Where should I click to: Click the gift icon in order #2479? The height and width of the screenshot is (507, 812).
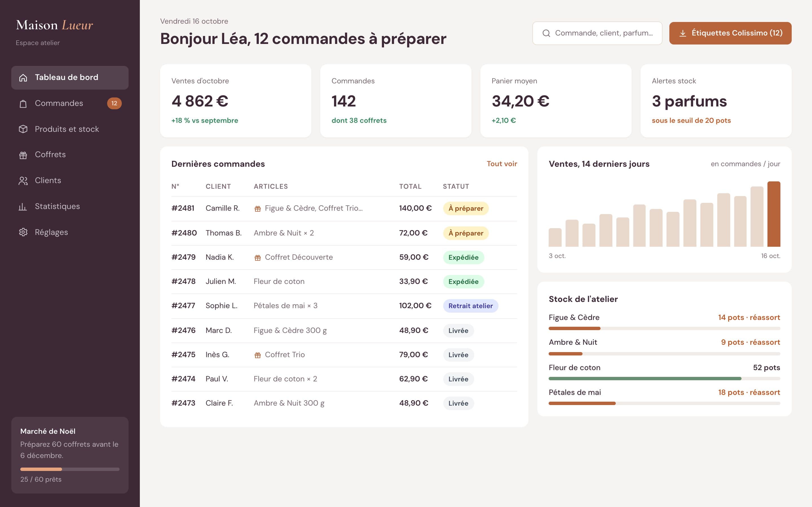pyautogui.click(x=258, y=257)
